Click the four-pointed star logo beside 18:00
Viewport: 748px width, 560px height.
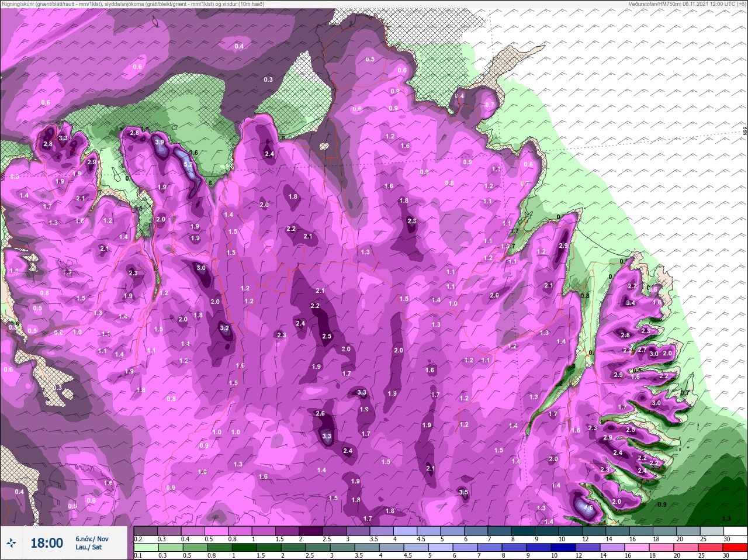click(x=12, y=544)
